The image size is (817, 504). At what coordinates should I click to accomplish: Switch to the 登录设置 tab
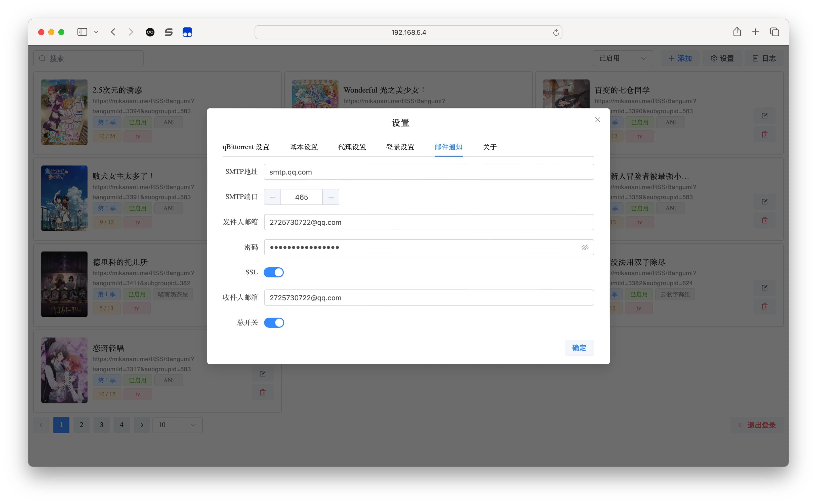click(x=400, y=147)
